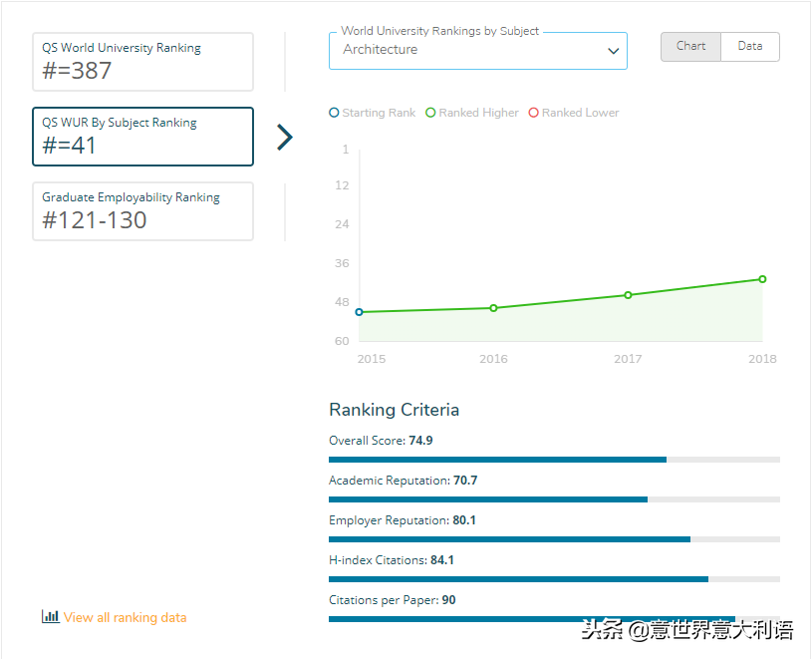Click the dropdown arrow in the Architecture selector
Screen dimensions: 812x659
point(614,51)
